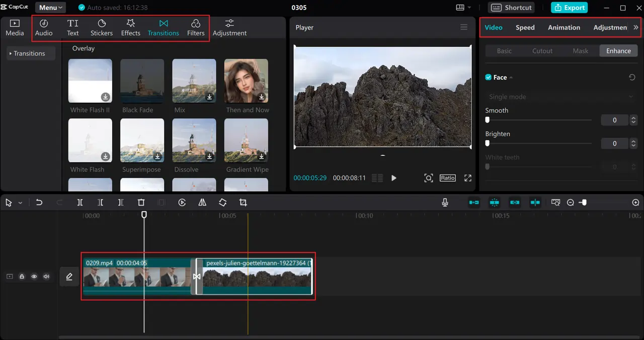This screenshot has width=644, height=340.
Task: Toggle track visibility eye icon
Action: pos(34,277)
